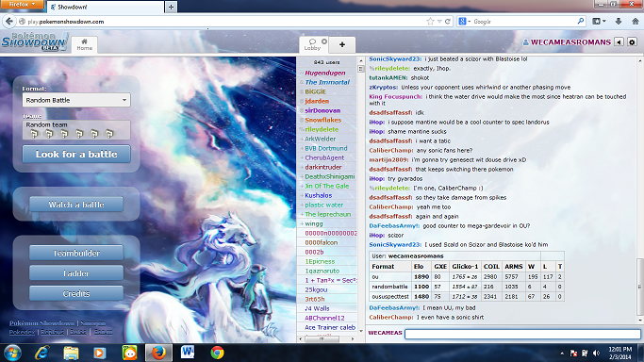Open the Random team selector

pyautogui.click(x=76, y=130)
